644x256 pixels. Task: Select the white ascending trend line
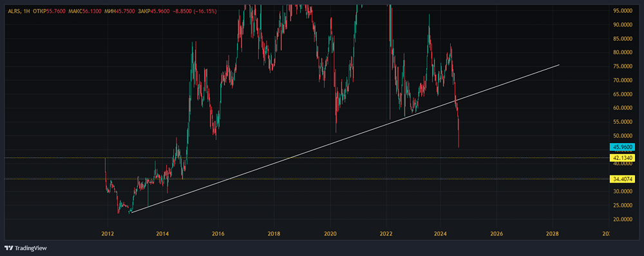click(345, 139)
